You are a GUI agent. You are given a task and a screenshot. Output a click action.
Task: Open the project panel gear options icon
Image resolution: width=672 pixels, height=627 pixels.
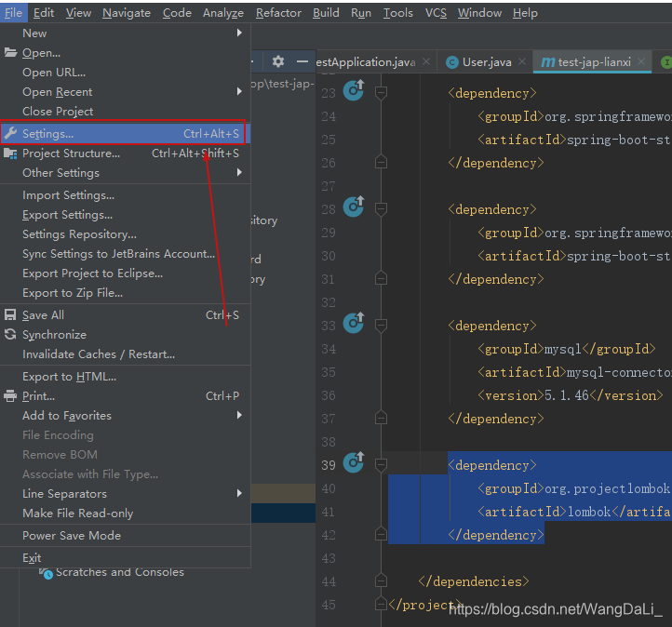pyautogui.click(x=278, y=61)
